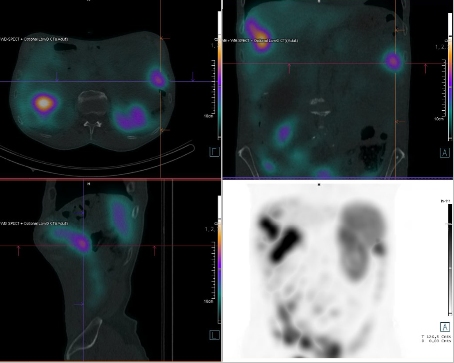Click the WB SPECT series label in the axial view
This screenshot has width=454, height=363.
[x=34, y=39]
